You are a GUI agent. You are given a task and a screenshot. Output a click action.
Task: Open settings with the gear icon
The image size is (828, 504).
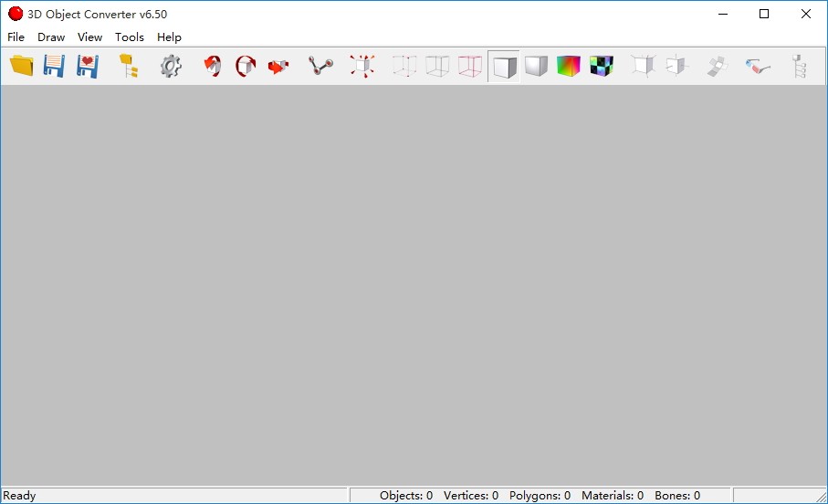[x=171, y=66]
